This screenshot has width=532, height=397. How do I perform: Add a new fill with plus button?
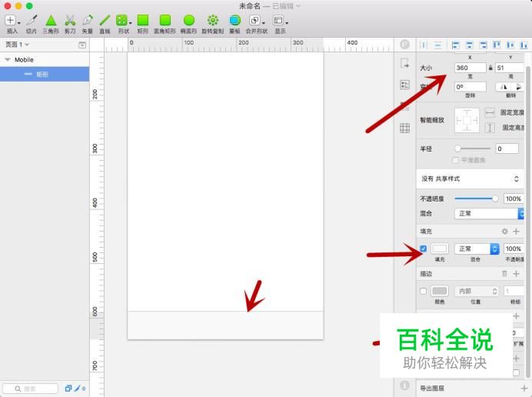tap(516, 232)
